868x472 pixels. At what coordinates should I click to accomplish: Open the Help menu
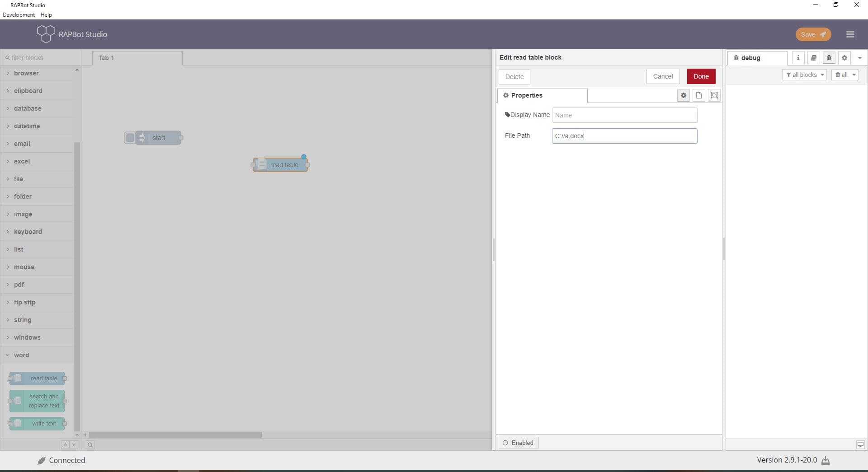(x=46, y=15)
